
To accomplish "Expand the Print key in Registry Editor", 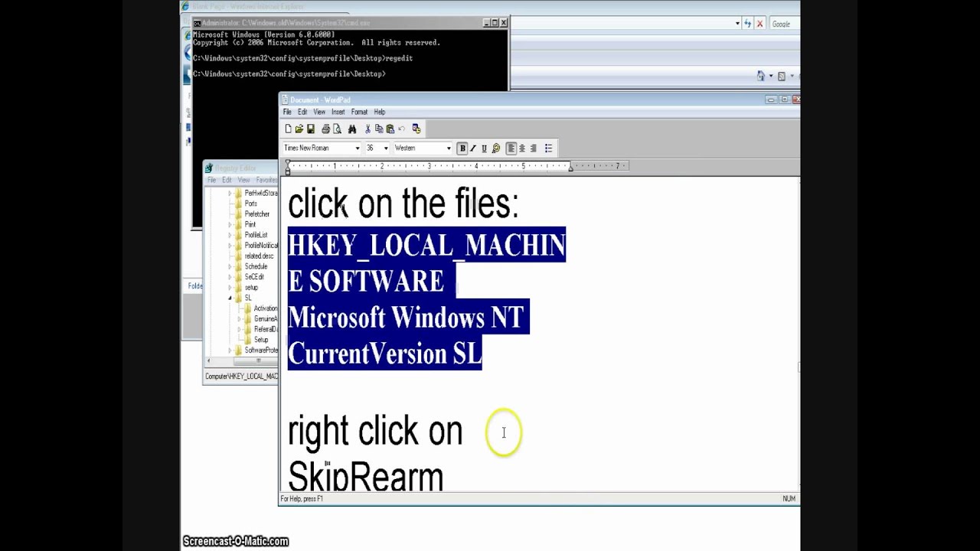I will [x=230, y=225].
